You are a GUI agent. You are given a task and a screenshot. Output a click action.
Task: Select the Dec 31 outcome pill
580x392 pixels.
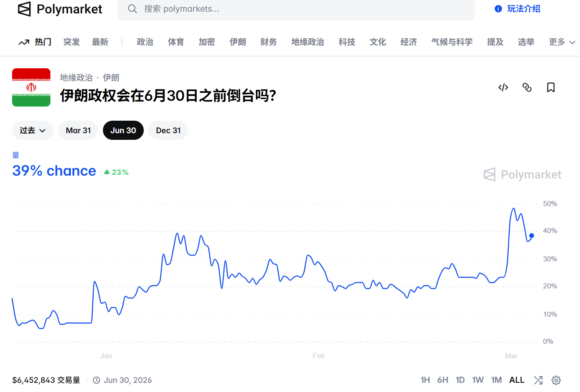(168, 130)
